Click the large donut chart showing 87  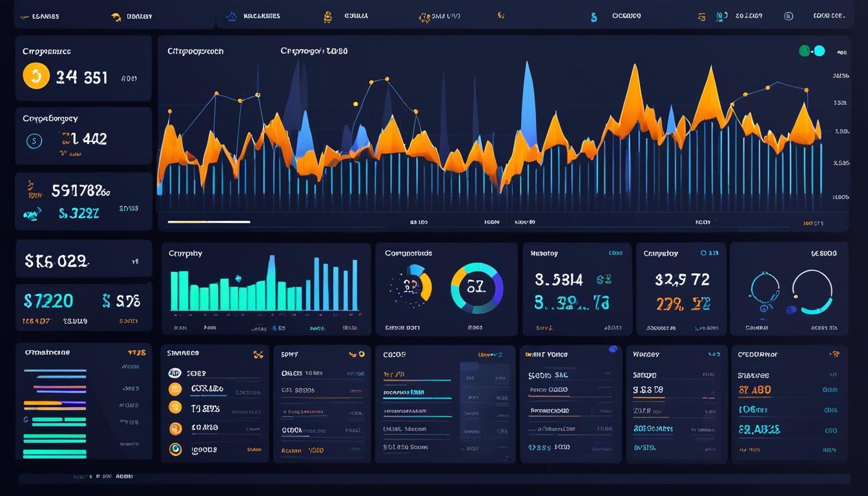click(x=477, y=288)
